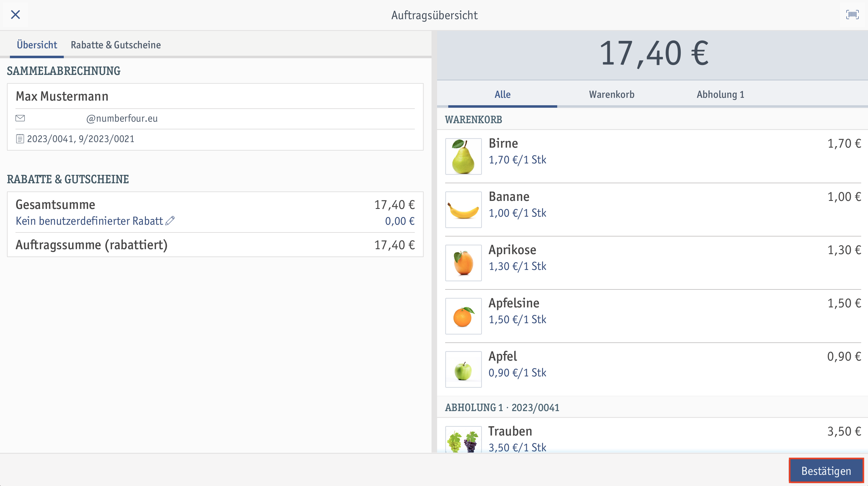The height and width of the screenshot is (486, 868).
Task: Click the Trauben item name
Action: (510, 432)
